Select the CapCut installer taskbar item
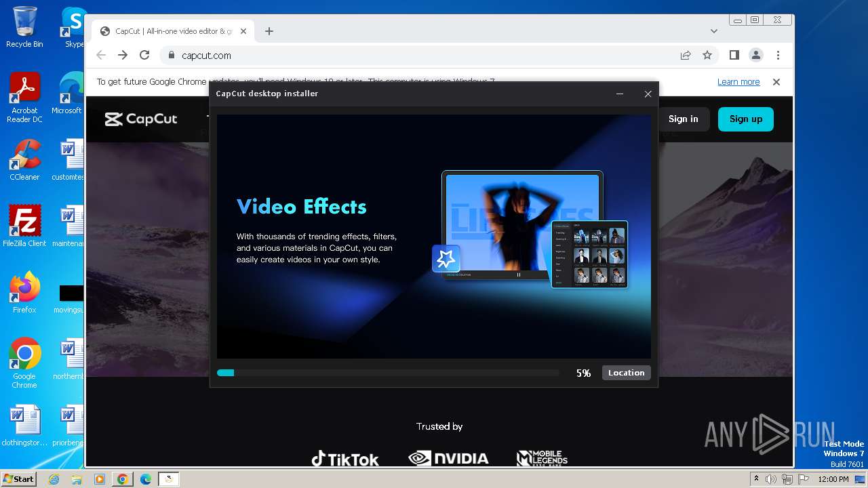 (169, 479)
